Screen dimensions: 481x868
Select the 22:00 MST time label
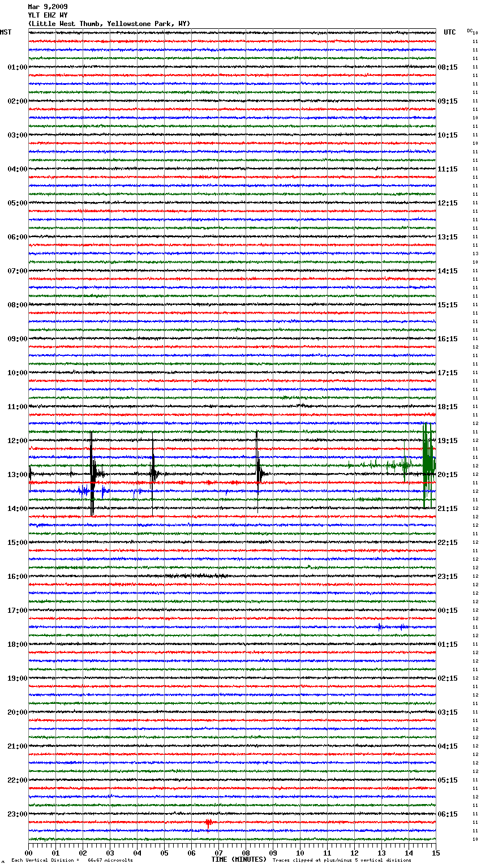click(x=18, y=780)
